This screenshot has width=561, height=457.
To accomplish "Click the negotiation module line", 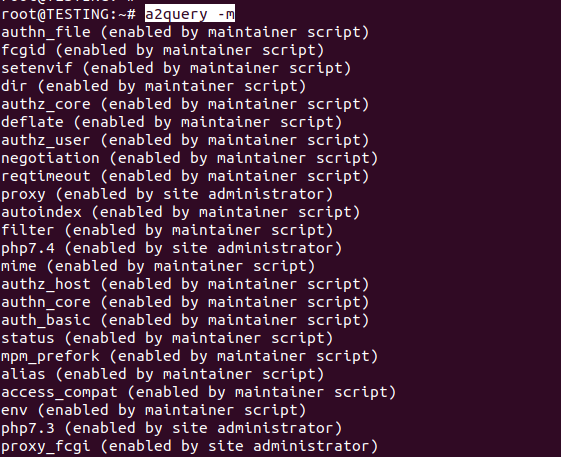I will click(189, 158).
